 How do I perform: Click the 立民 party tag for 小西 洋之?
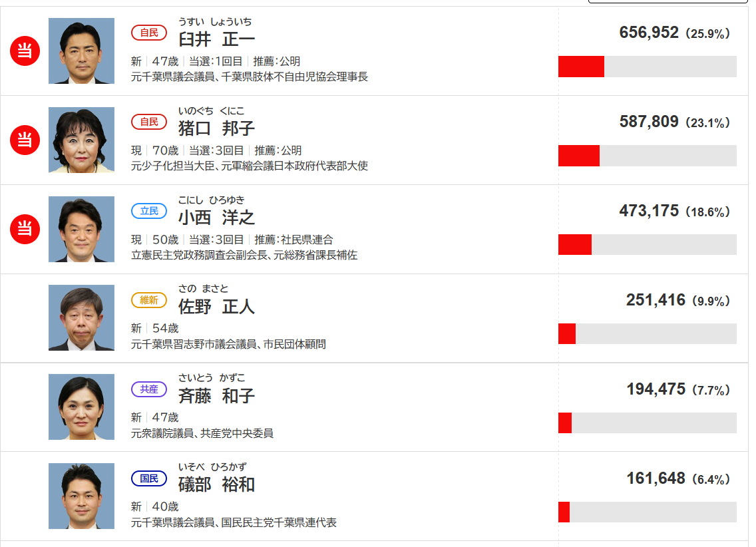click(149, 211)
